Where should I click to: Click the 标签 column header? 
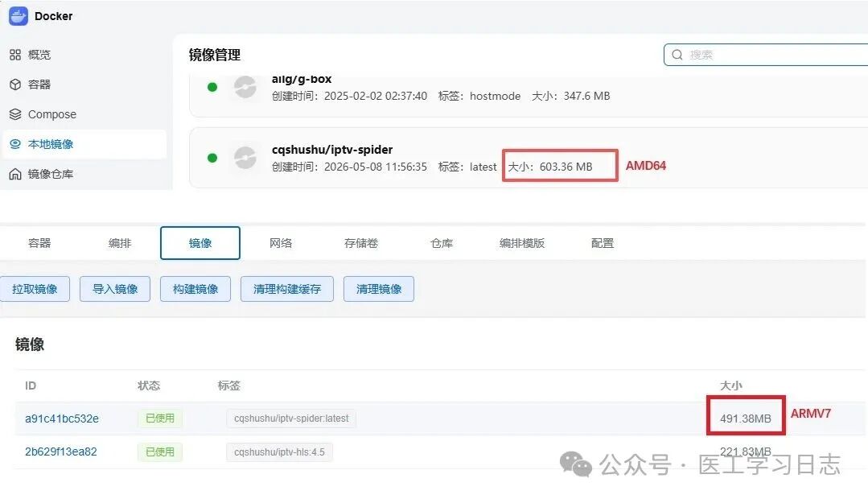[228, 386]
